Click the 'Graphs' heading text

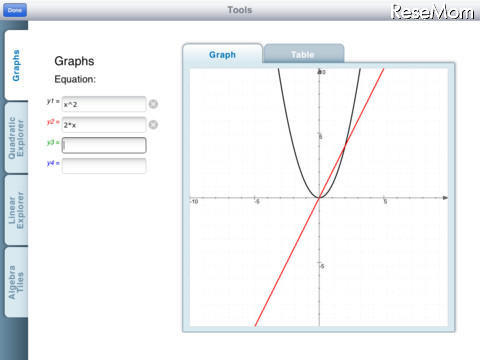[x=74, y=61]
